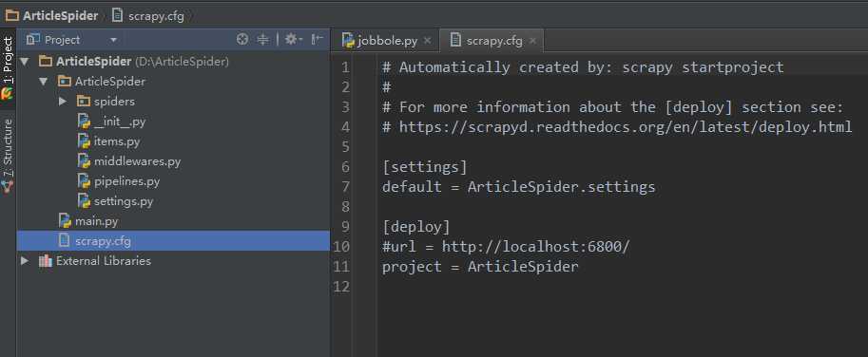Open the Project view dropdown

(x=72, y=40)
